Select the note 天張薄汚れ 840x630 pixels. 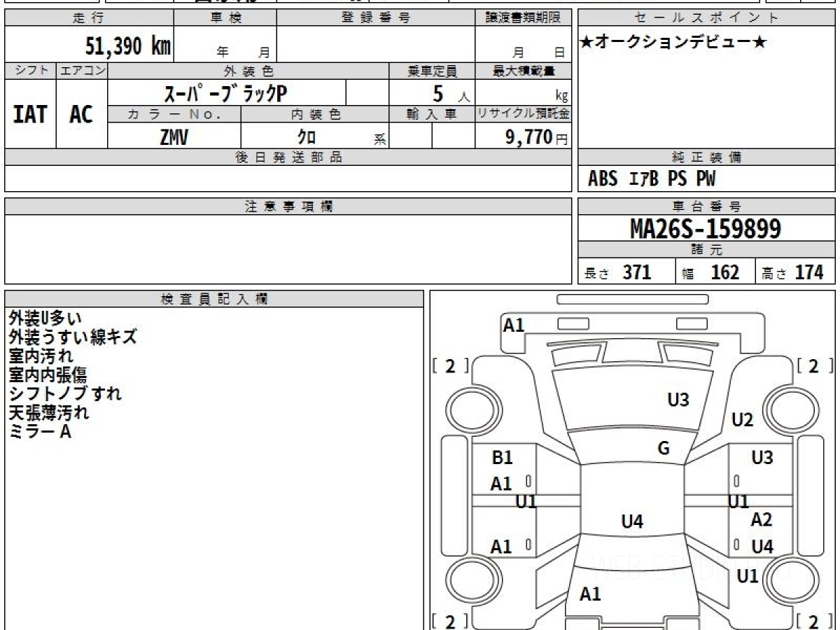coord(49,413)
